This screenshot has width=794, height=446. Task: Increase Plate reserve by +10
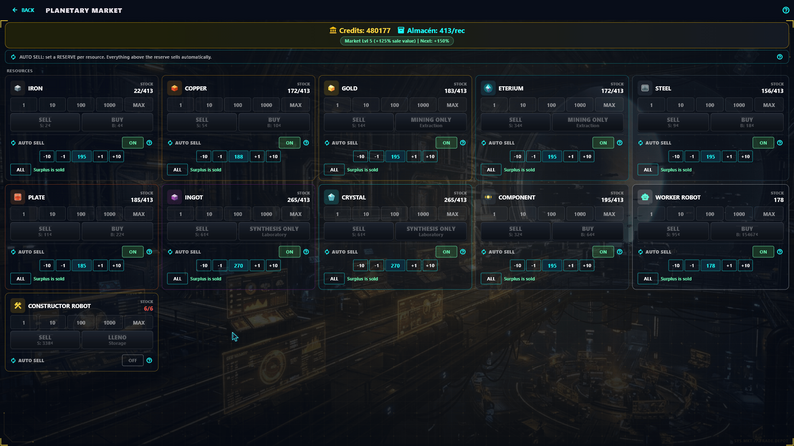pos(116,265)
